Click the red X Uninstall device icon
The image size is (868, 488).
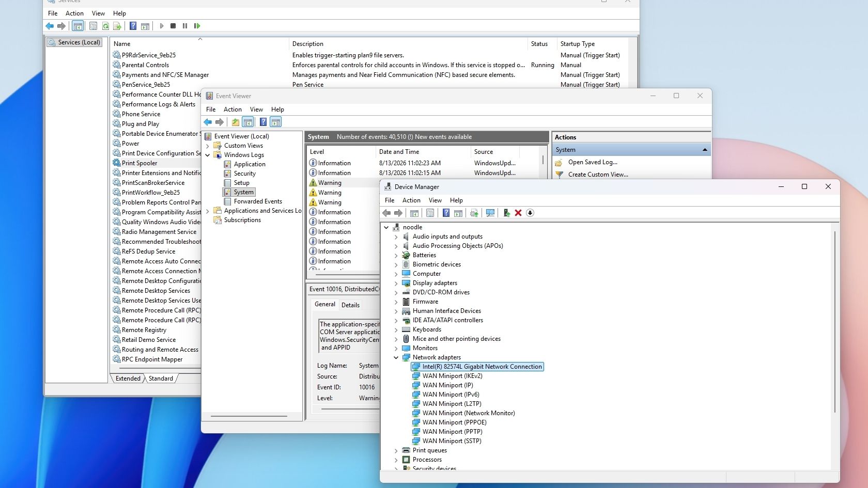tap(518, 213)
